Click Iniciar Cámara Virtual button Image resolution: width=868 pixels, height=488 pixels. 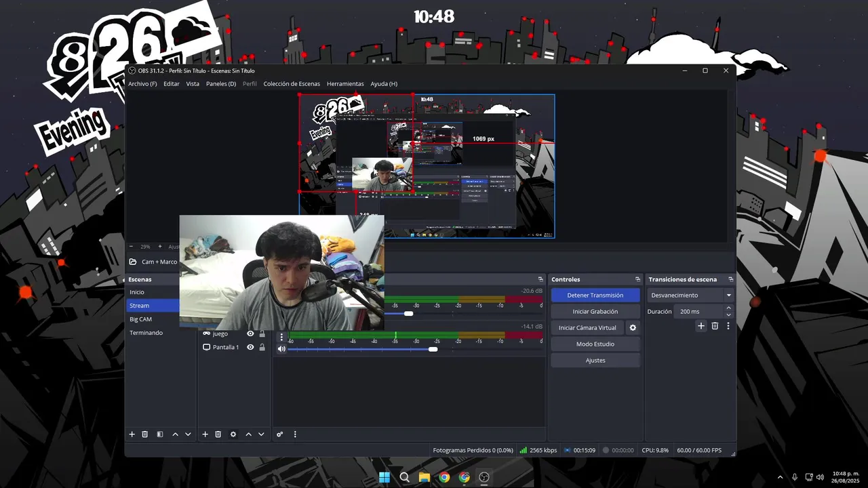click(587, 328)
